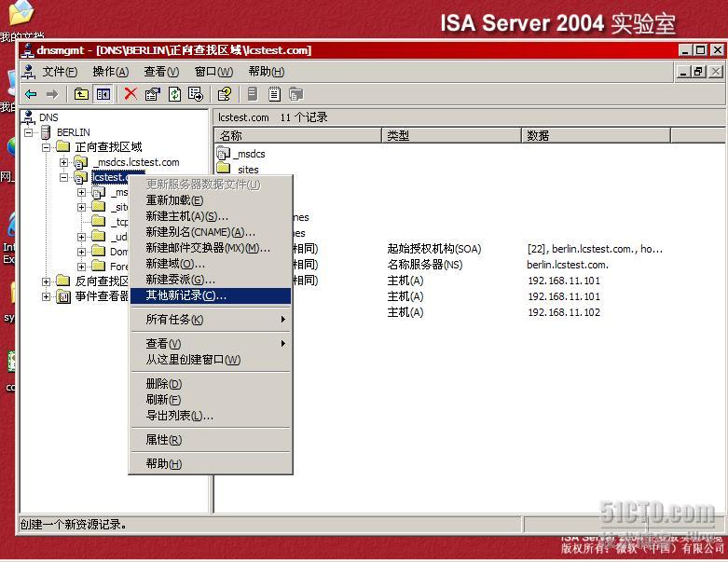Screen dimensions: 728x562
Task: Choose 重新加载(E) in context menu
Action: pyautogui.click(x=211, y=200)
